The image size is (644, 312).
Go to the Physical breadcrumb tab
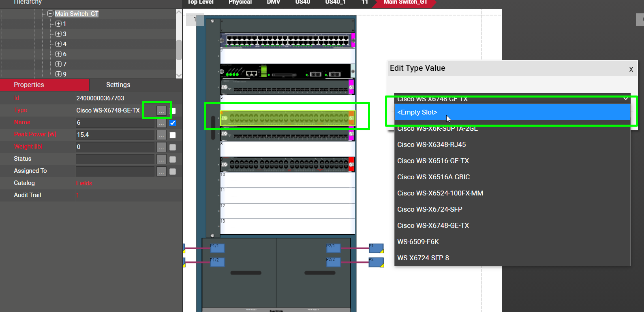click(x=240, y=2)
